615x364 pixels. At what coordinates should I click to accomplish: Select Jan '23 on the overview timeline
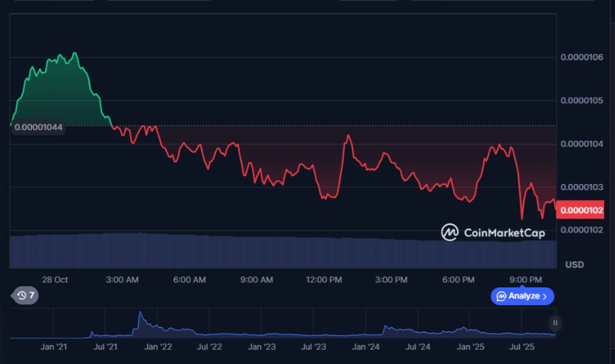click(x=261, y=347)
